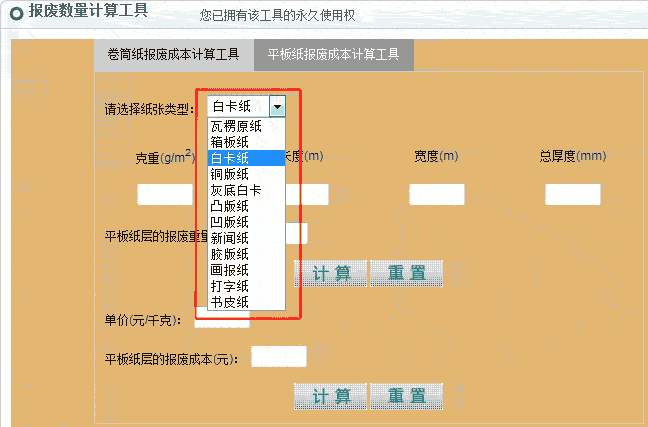Choose 箱板纸 in the dropdown list
The image size is (648, 427).
(229, 142)
